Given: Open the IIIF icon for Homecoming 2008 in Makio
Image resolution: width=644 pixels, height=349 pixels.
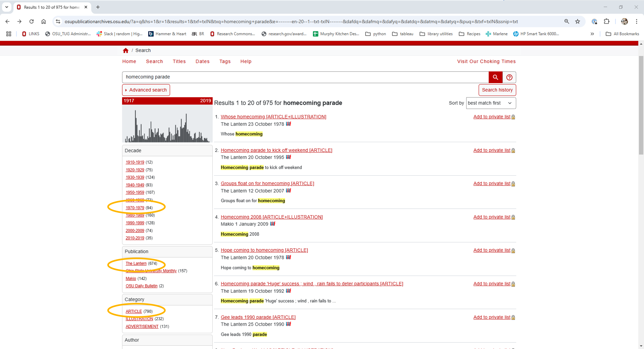Looking at the screenshot, I should click(x=272, y=224).
